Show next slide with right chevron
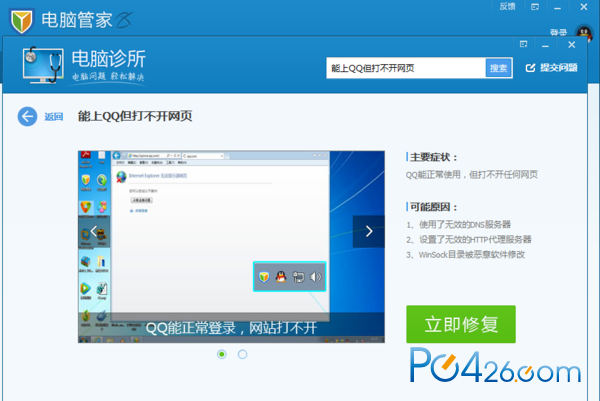This screenshot has height=401, width=600. pyautogui.click(x=368, y=231)
